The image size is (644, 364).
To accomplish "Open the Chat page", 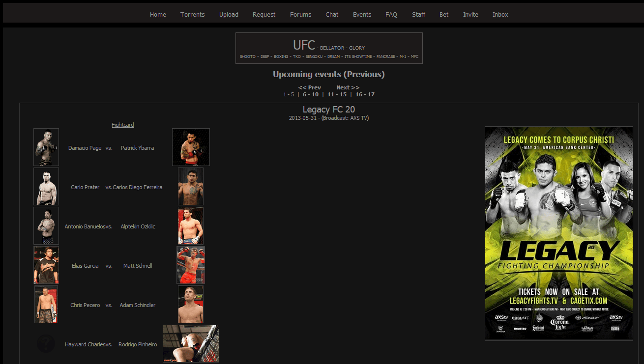I will (x=332, y=15).
